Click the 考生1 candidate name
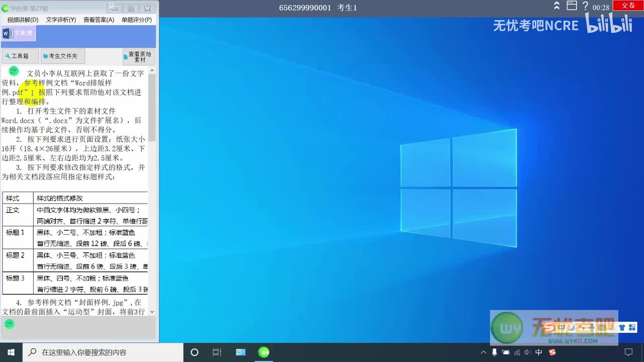Image resolution: width=644 pixels, height=362 pixels. 347,8
